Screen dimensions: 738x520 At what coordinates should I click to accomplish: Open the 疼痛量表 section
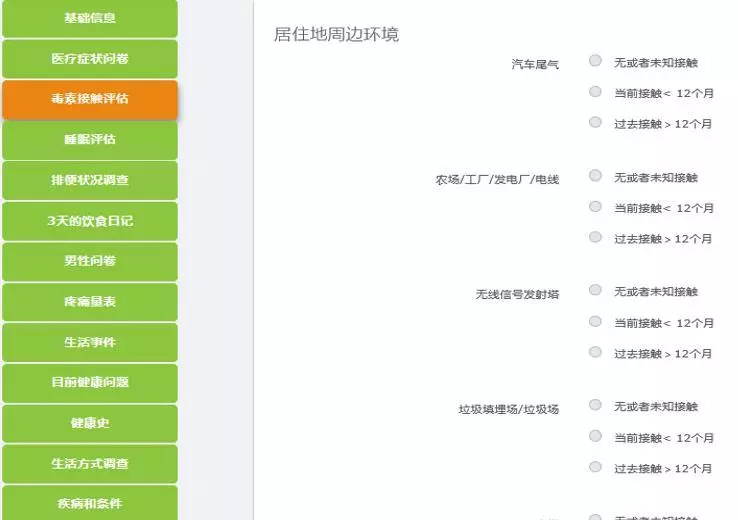pos(89,302)
